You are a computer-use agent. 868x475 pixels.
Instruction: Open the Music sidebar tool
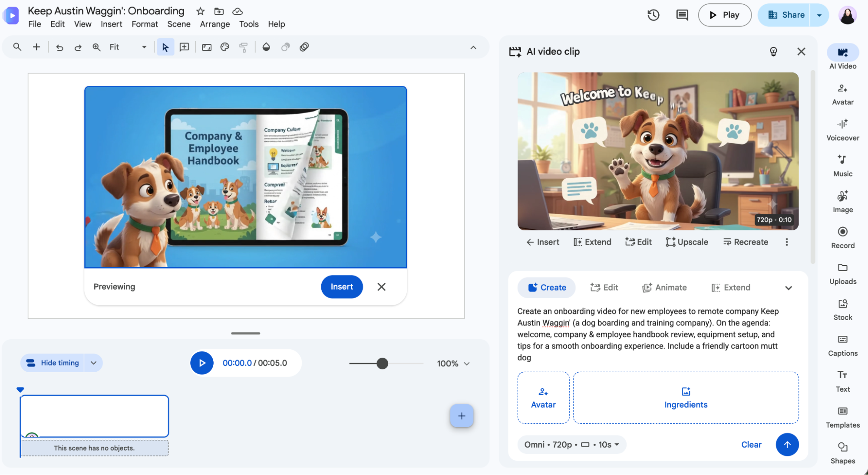point(842,166)
